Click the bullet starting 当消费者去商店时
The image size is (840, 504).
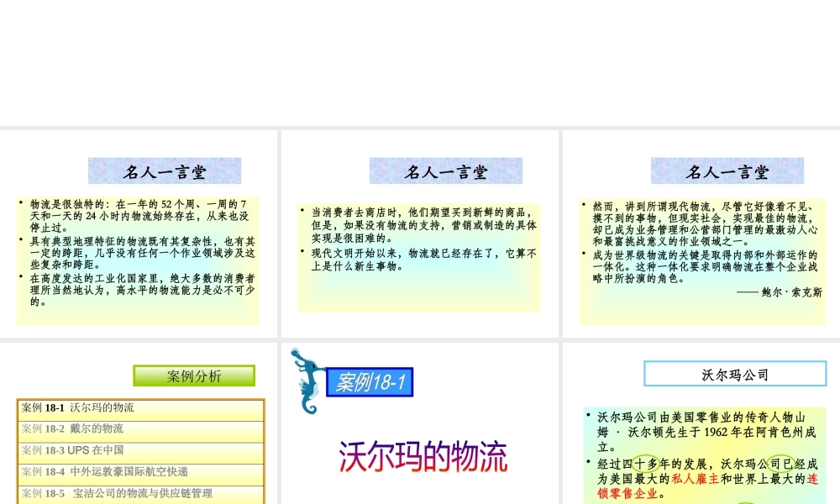click(x=419, y=225)
